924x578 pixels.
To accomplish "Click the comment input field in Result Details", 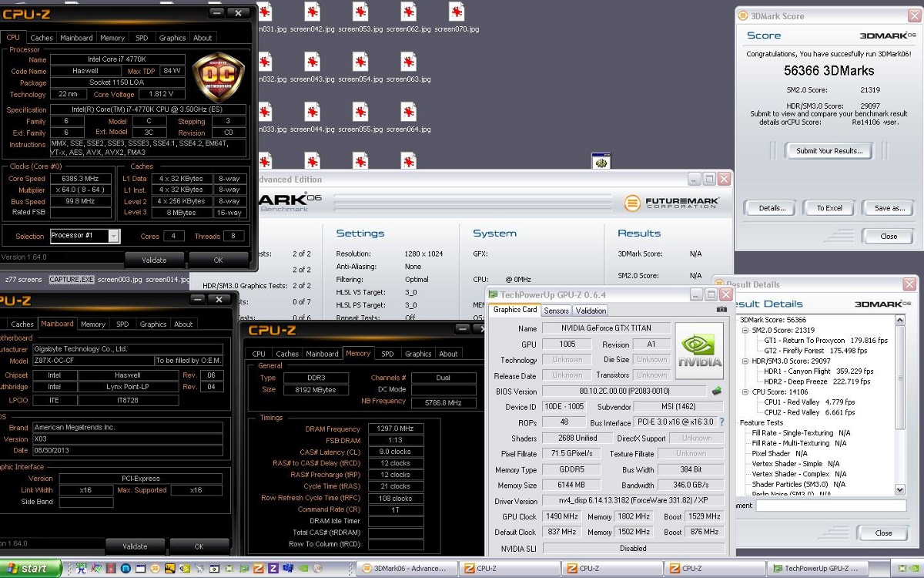I will [x=830, y=506].
